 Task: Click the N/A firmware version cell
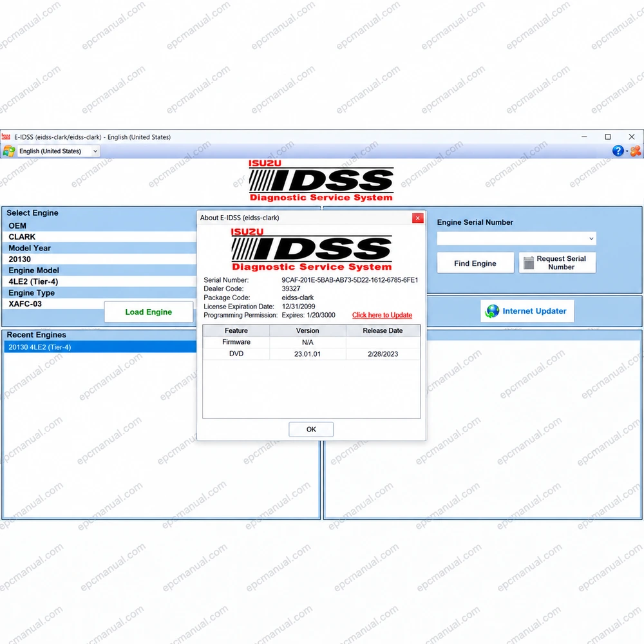click(308, 342)
